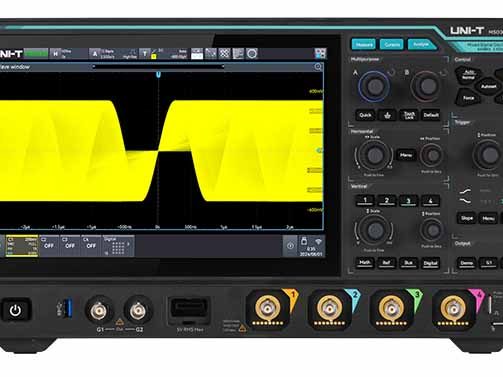Tap the green run status indicator
Viewport: 503px width, 377px height.
point(36,53)
